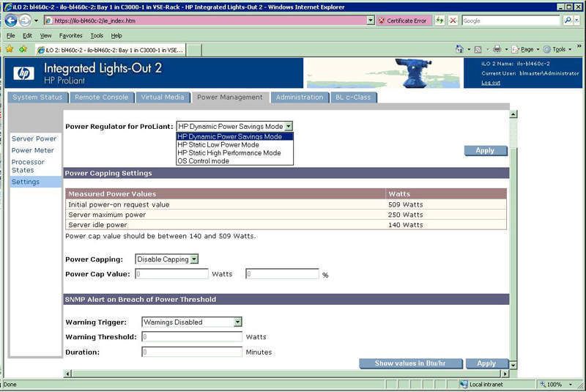Open the Help menu
The height and width of the screenshot is (392, 586).
[116, 35]
